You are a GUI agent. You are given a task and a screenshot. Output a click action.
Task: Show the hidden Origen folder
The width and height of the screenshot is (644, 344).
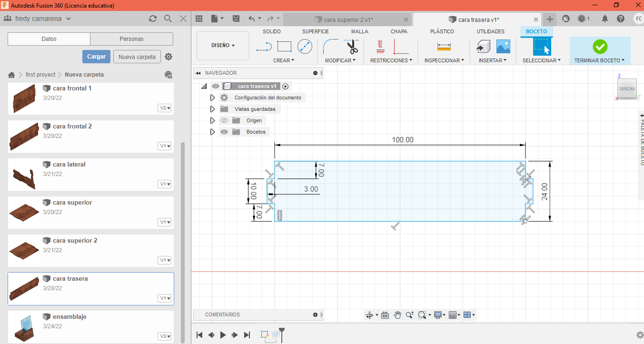[224, 120]
